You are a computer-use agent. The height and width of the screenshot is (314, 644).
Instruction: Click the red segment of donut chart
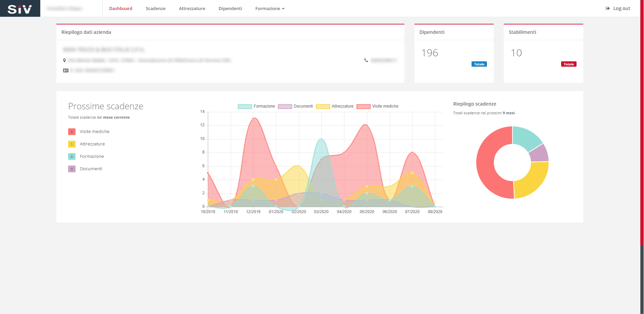[x=487, y=168]
